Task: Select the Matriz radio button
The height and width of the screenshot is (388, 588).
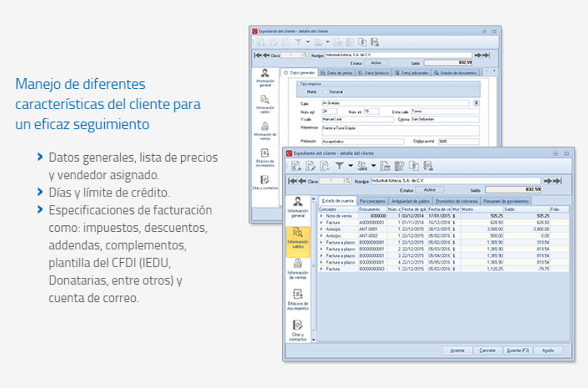Action: coord(304,92)
